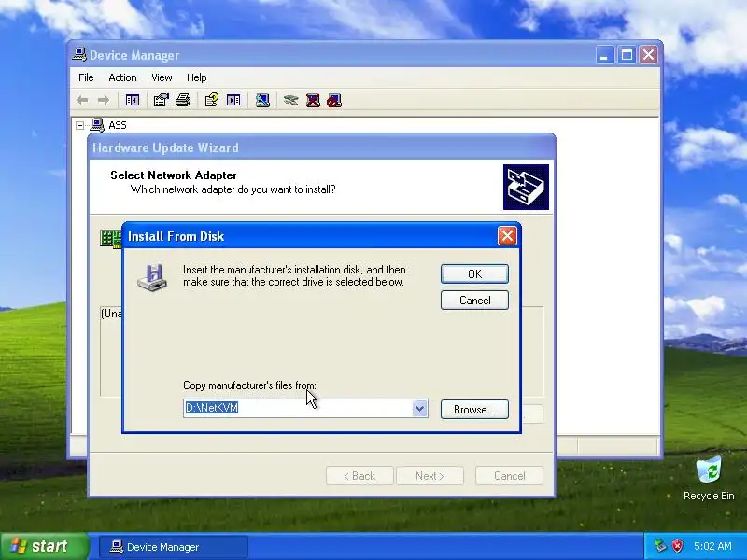747x560 pixels.
Task: Open the Action menu
Action: (122, 77)
